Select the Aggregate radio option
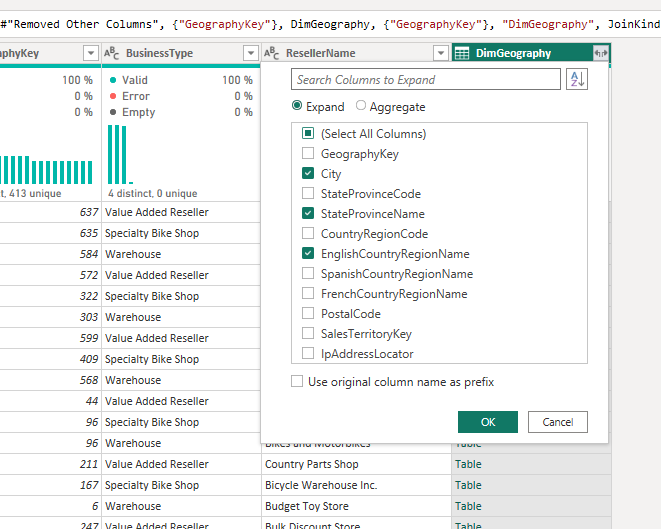This screenshot has height=529, width=661. (361, 107)
